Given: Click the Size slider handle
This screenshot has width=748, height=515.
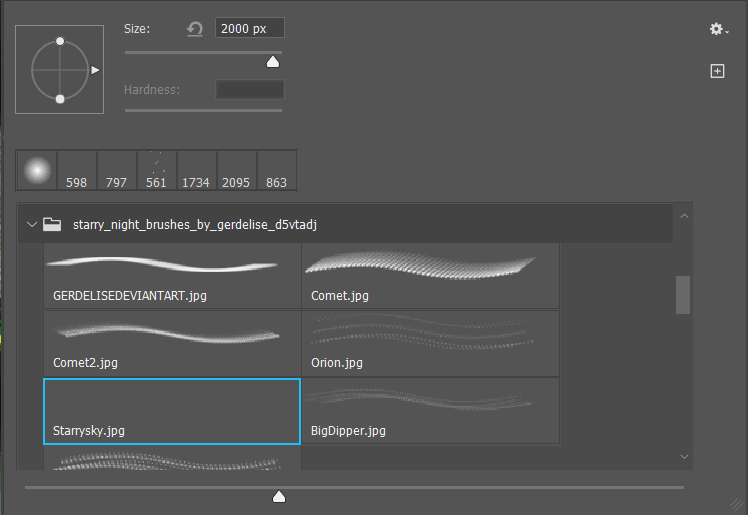Looking at the screenshot, I should (x=273, y=62).
